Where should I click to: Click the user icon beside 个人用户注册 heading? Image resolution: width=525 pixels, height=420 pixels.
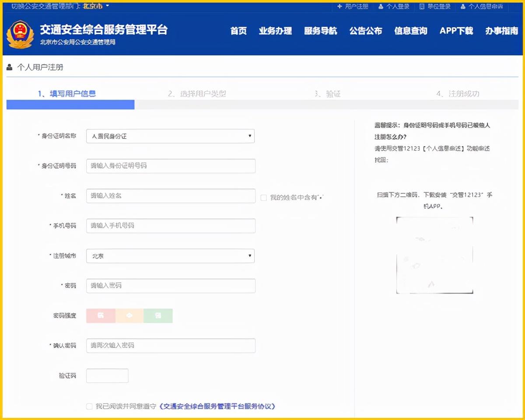(x=10, y=67)
